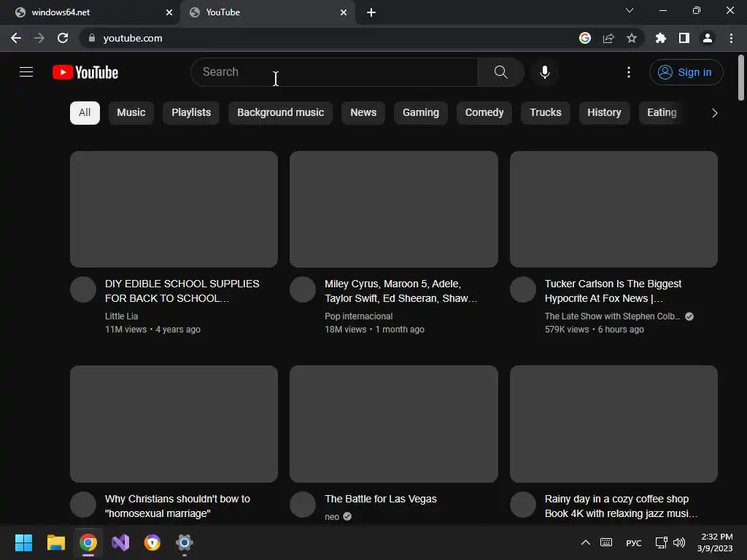Select the All filter chip
Image resolution: width=747 pixels, height=560 pixels.
(85, 113)
